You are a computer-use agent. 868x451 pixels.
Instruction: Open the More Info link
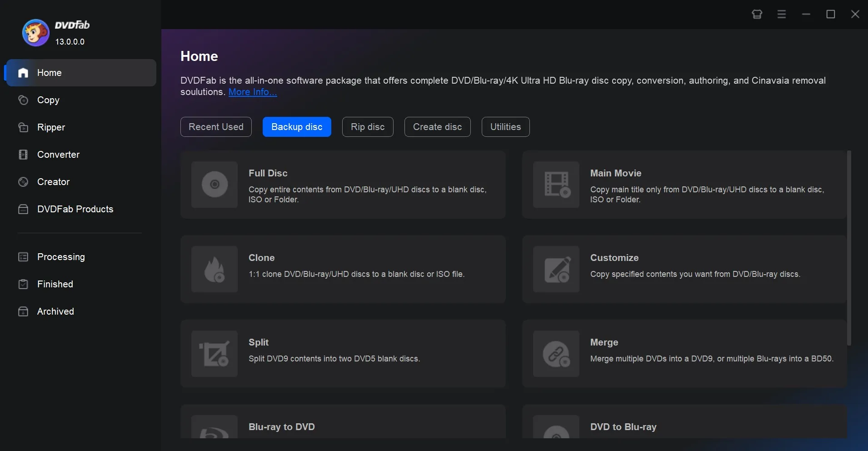[252, 92]
